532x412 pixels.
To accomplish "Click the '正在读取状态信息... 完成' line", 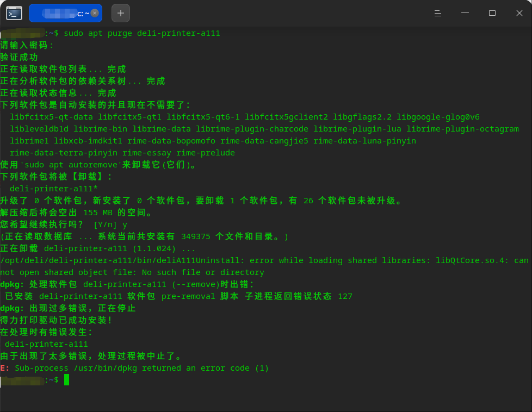I will [58, 93].
